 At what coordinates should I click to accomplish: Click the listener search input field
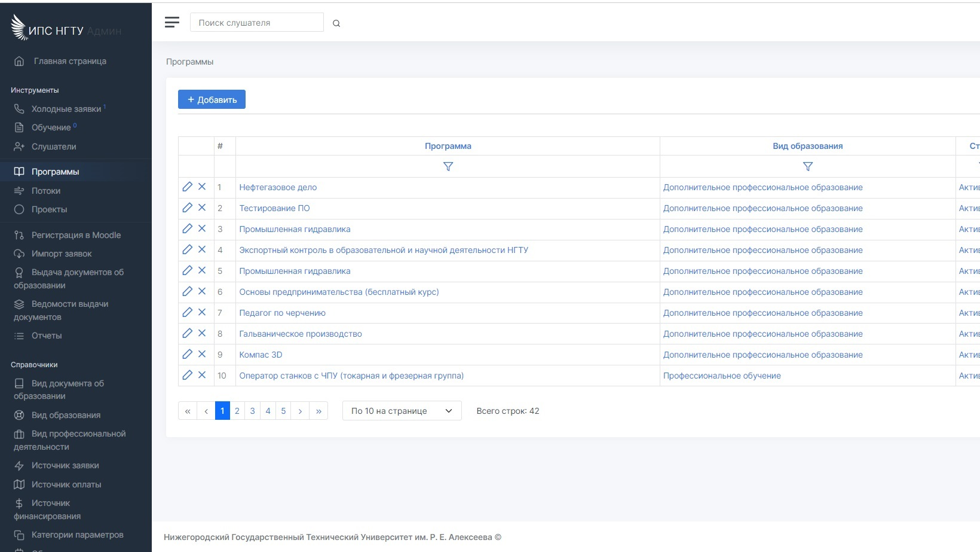257,23
